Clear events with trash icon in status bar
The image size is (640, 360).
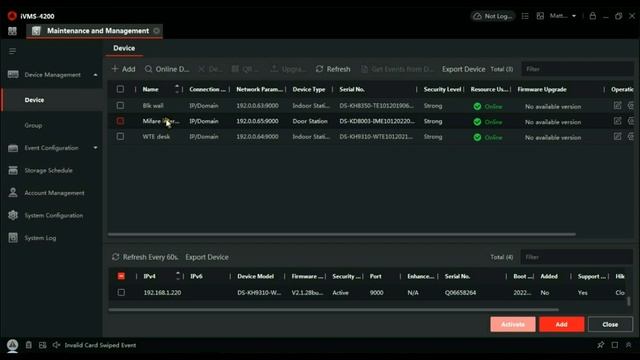coord(29,345)
